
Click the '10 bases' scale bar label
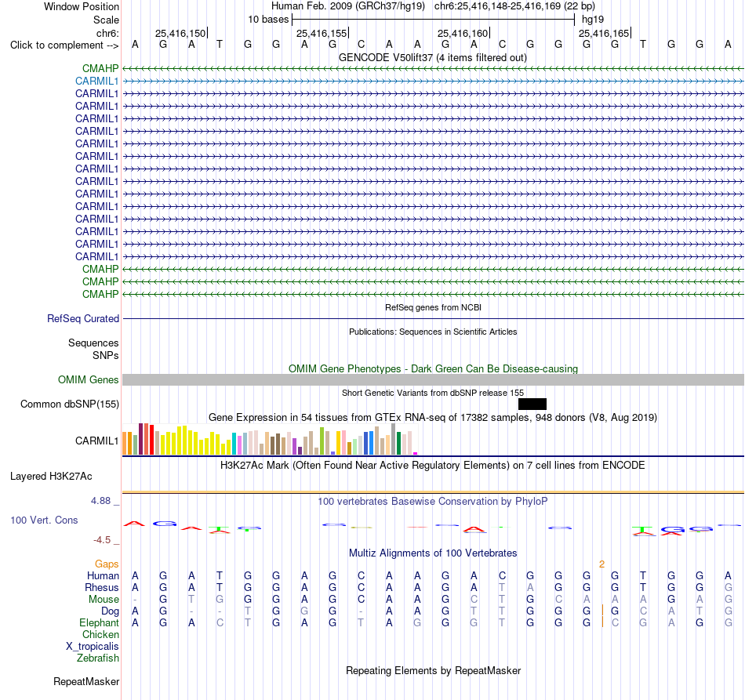click(268, 20)
